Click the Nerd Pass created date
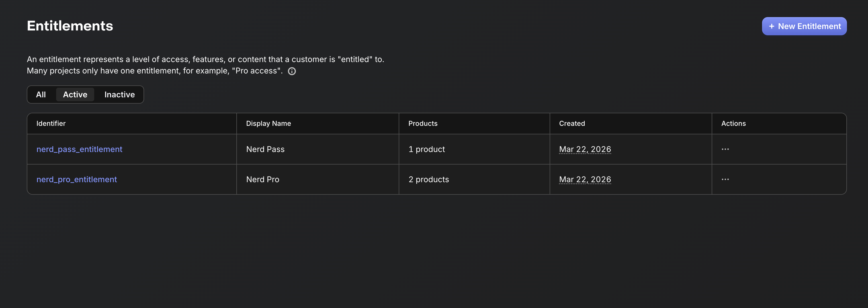This screenshot has width=868, height=308. point(585,149)
